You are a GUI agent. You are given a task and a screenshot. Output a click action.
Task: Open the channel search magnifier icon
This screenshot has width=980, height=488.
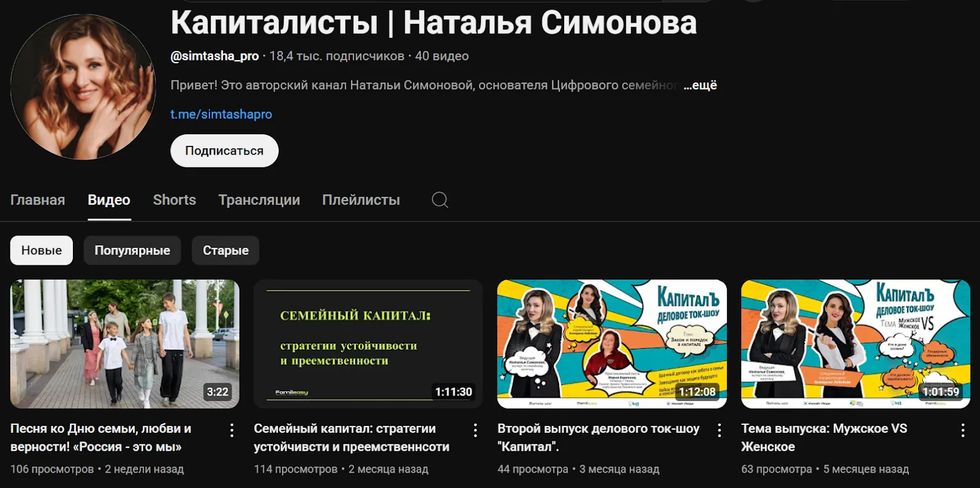(440, 200)
